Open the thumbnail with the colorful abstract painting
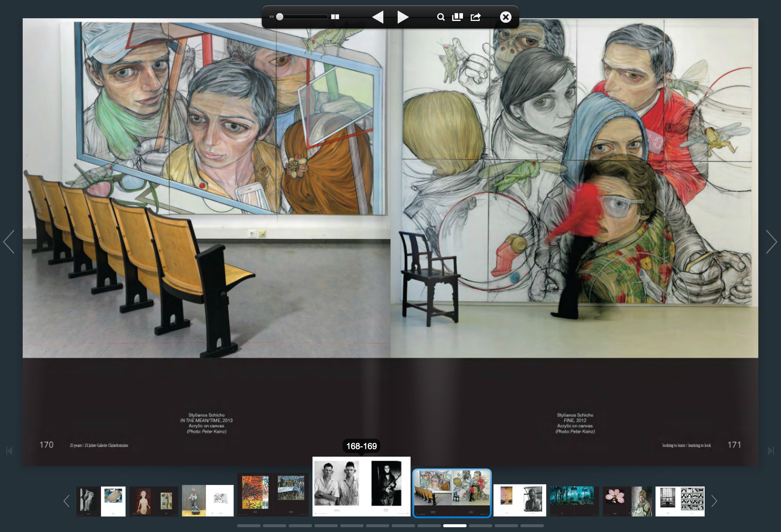781x532 pixels. [x=273, y=494]
